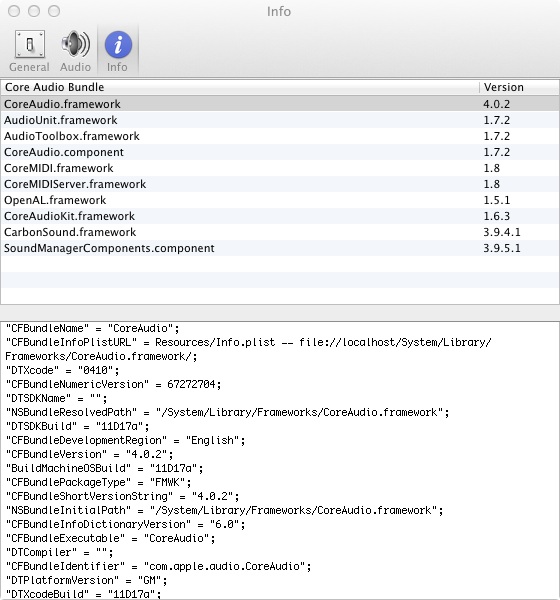Click the "CFBundleNumericVersion" line
Image resolution: width=560 pixels, height=600 pixels.
pos(113,384)
